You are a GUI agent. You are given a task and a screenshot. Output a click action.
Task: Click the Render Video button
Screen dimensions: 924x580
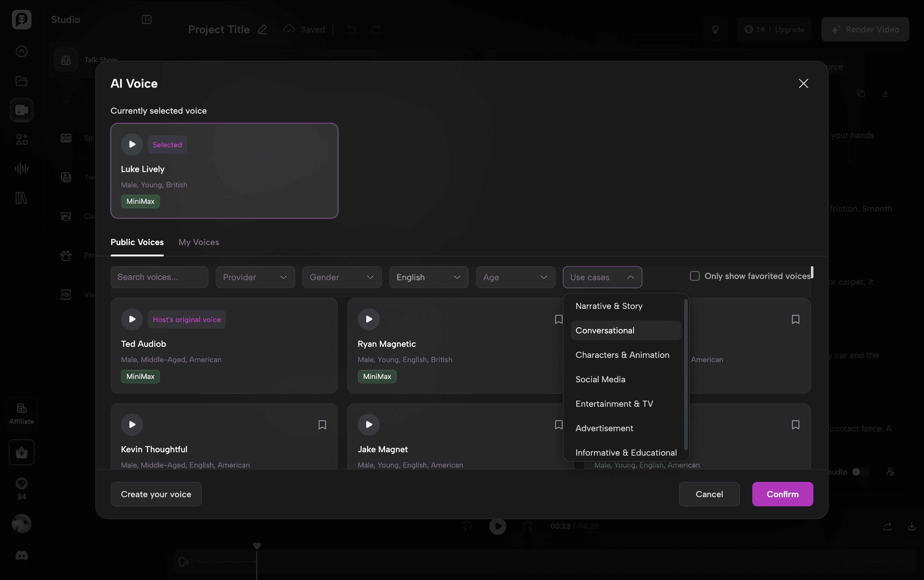[865, 30]
